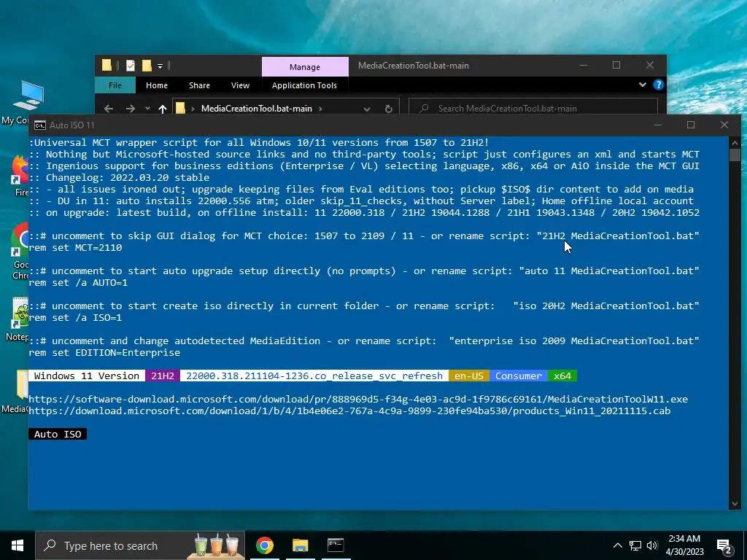This screenshot has width=747, height=560.
Task: Click the taskbar search box
Action: point(140,545)
